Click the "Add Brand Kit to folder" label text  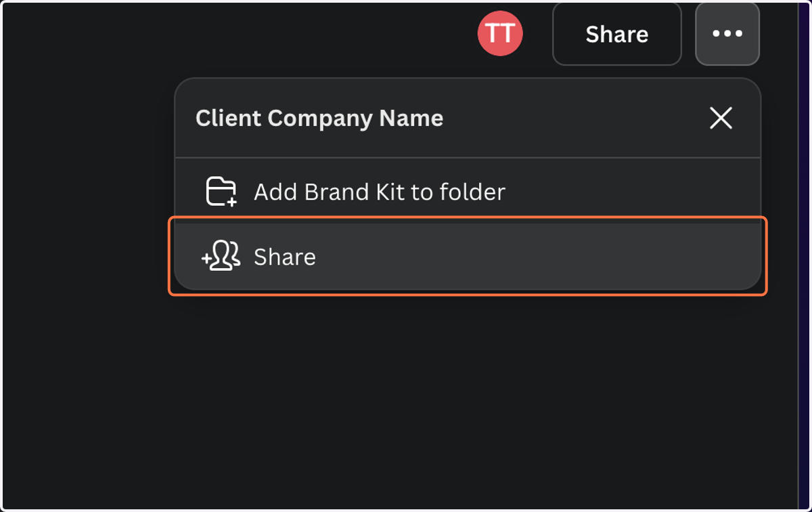pyautogui.click(x=380, y=192)
